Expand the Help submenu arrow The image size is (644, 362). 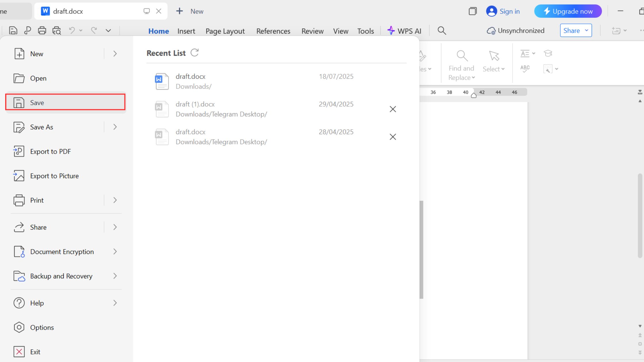click(x=115, y=303)
